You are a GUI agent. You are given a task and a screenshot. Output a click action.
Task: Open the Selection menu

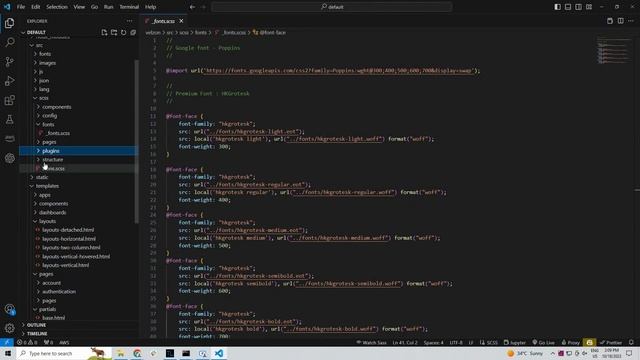click(57, 7)
